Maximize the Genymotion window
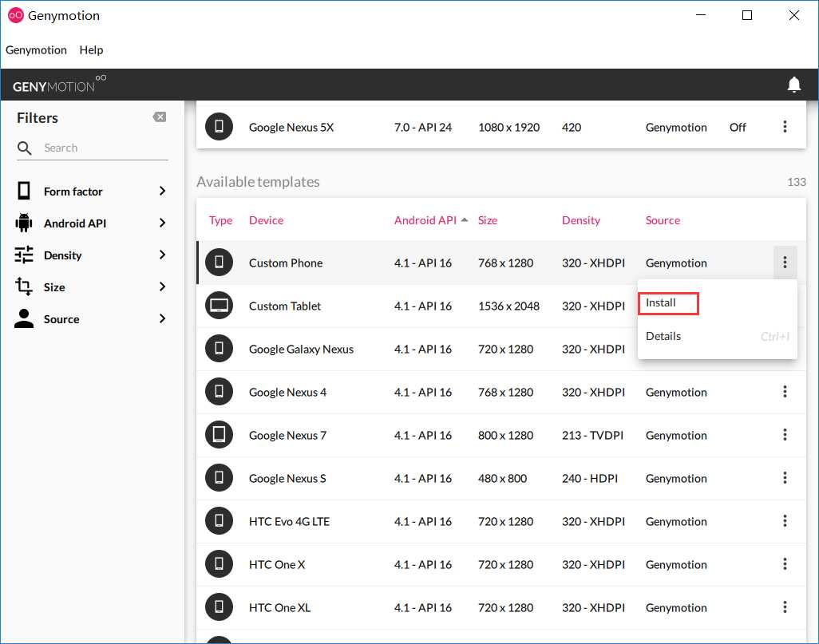Image resolution: width=819 pixels, height=644 pixels. click(747, 15)
